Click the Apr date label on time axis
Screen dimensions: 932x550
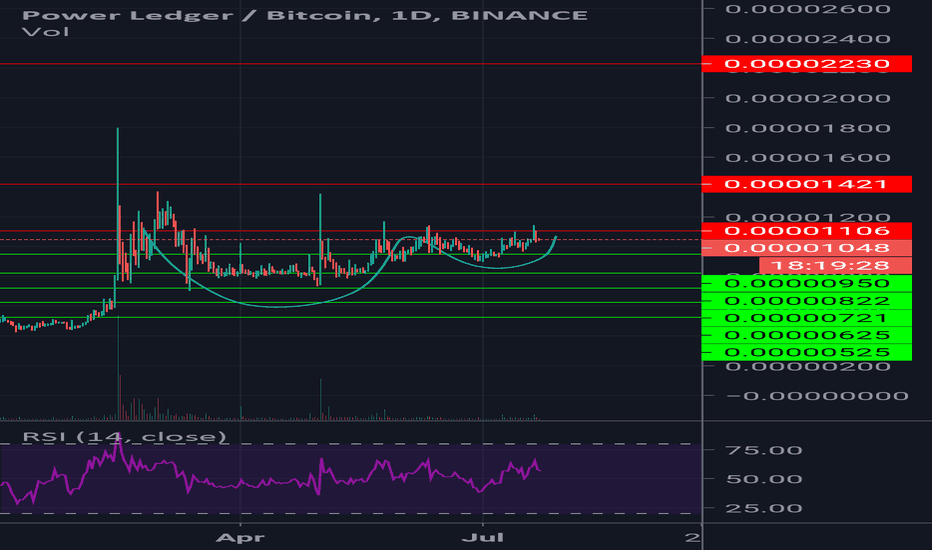click(240, 538)
